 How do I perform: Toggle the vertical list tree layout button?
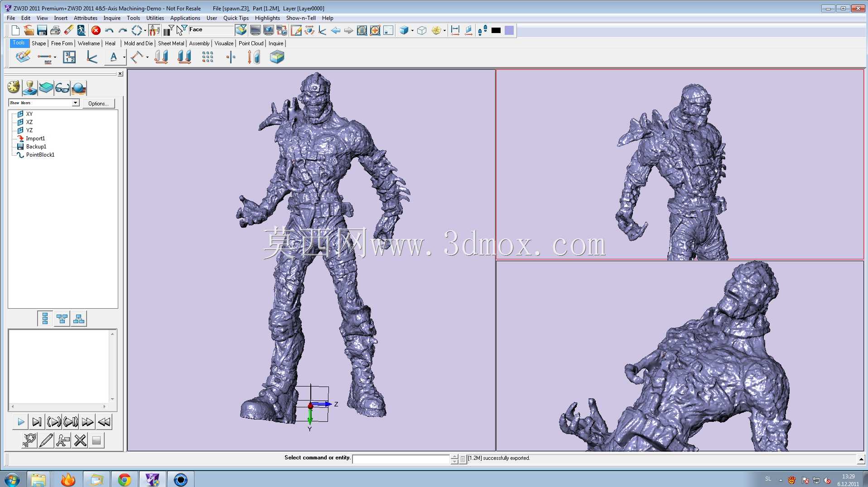pyautogui.click(x=45, y=319)
